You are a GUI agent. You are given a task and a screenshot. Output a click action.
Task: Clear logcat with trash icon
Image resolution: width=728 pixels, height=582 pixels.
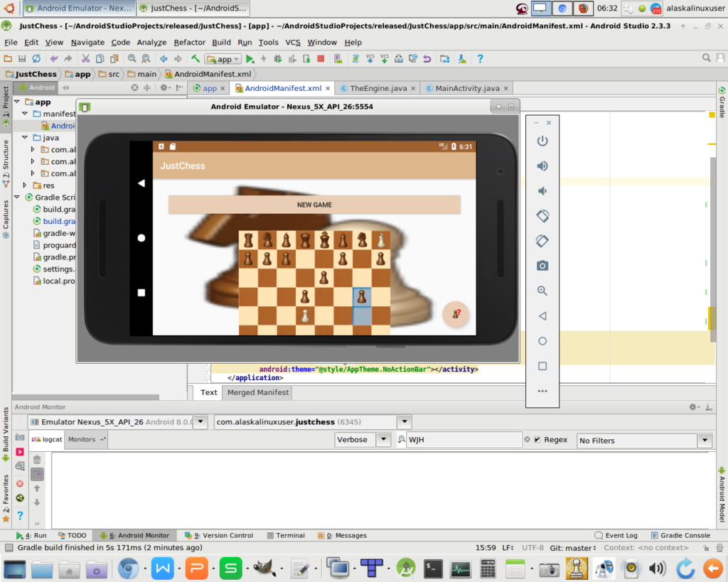(37, 460)
